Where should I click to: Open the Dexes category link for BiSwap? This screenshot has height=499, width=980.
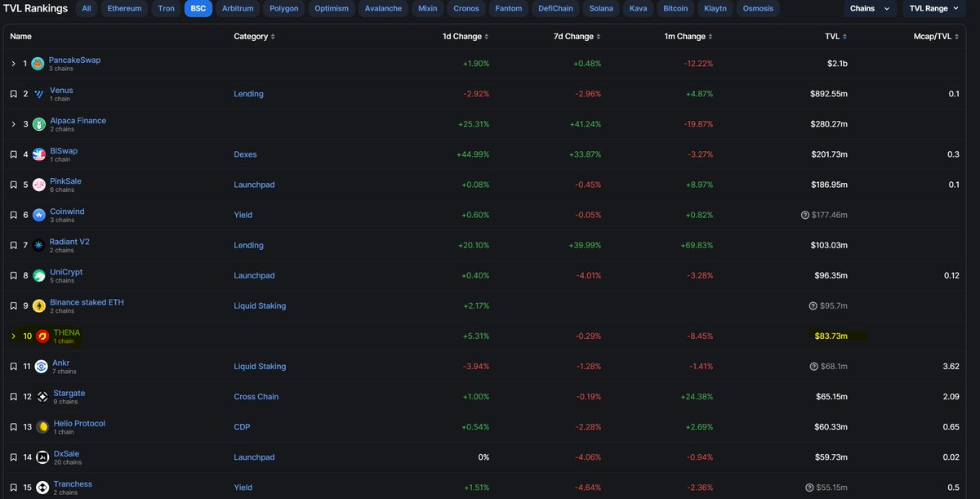click(x=246, y=154)
